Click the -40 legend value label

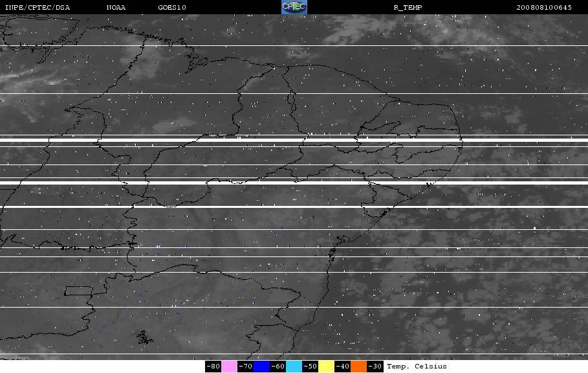(x=342, y=367)
